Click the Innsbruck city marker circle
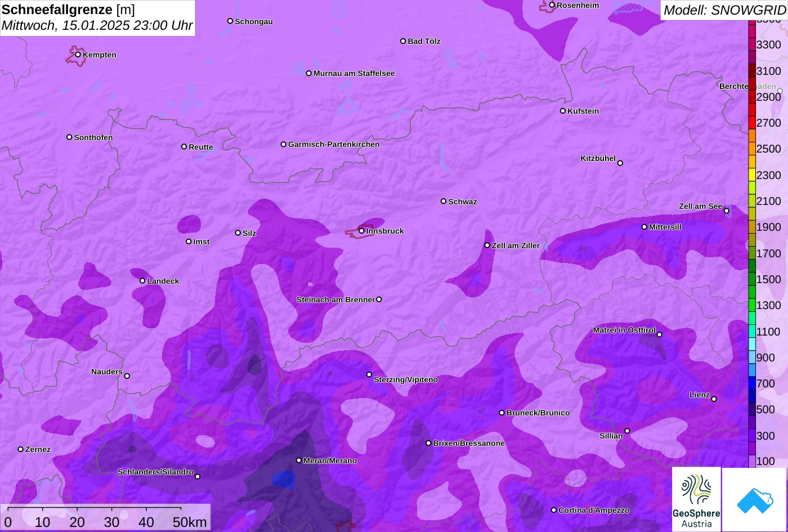 [361, 231]
